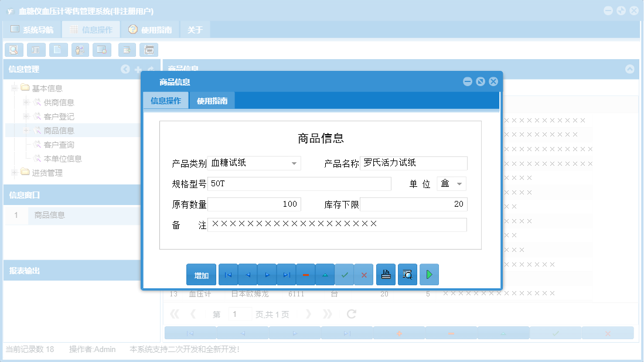Click the page number input field
Screen dimensions: 644x362
point(239,313)
